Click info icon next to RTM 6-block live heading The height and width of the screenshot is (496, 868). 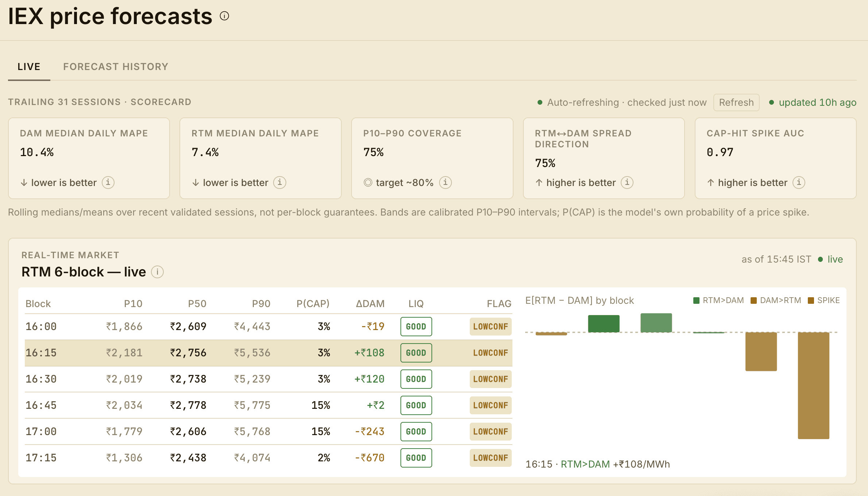pos(157,272)
